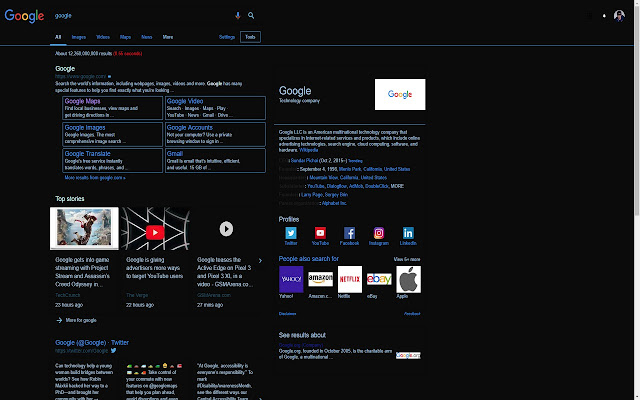
Task: Open the Google Video sitelink
Action: pos(185,101)
